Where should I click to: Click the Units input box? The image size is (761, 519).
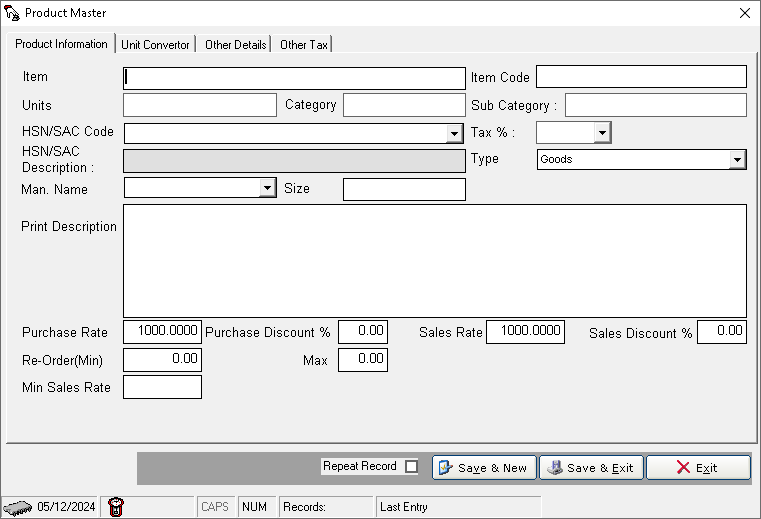coord(200,105)
